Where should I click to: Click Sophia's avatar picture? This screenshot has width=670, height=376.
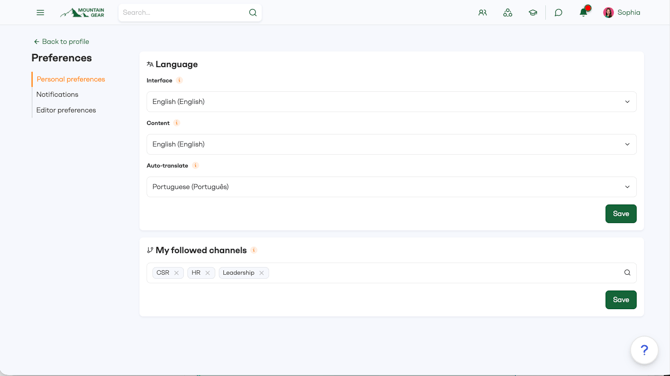pyautogui.click(x=608, y=13)
